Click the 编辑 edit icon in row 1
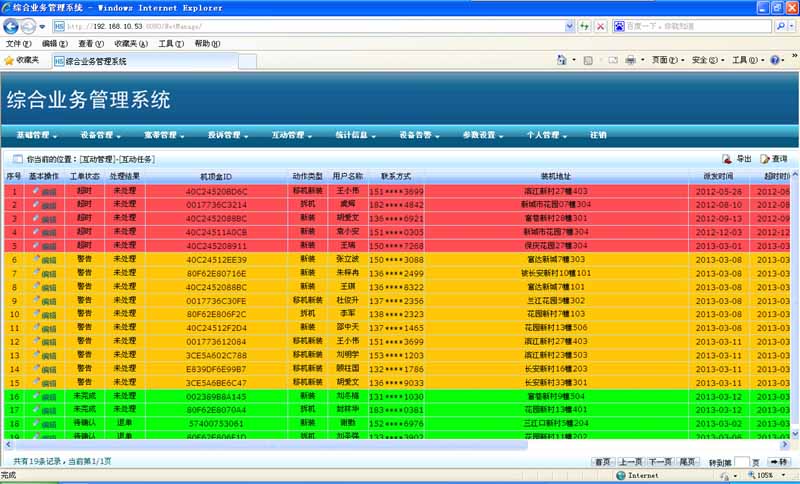800x484 pixels. tap(37, 191)
